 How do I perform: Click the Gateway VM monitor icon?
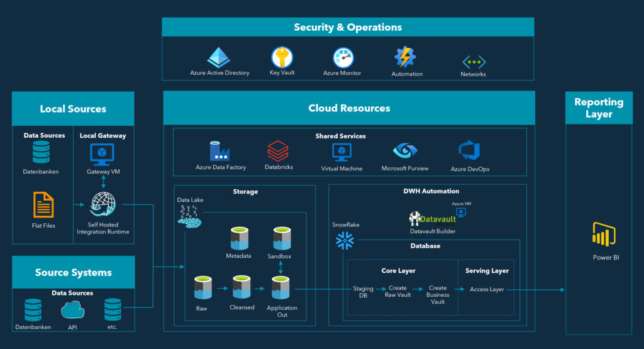[x=102, y=155]
